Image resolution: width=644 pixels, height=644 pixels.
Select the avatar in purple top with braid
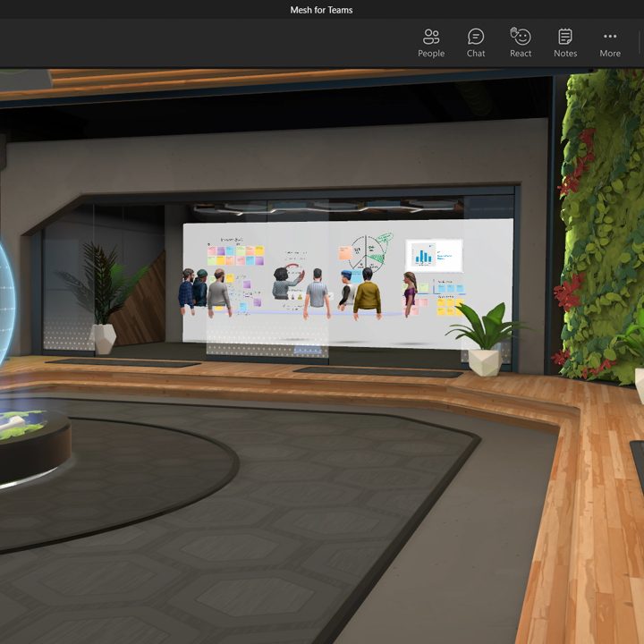point(410,293)
